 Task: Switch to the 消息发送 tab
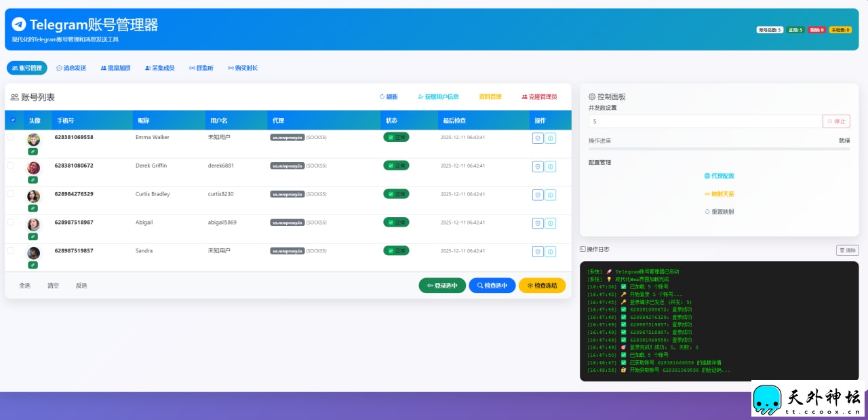coord(71,68)
